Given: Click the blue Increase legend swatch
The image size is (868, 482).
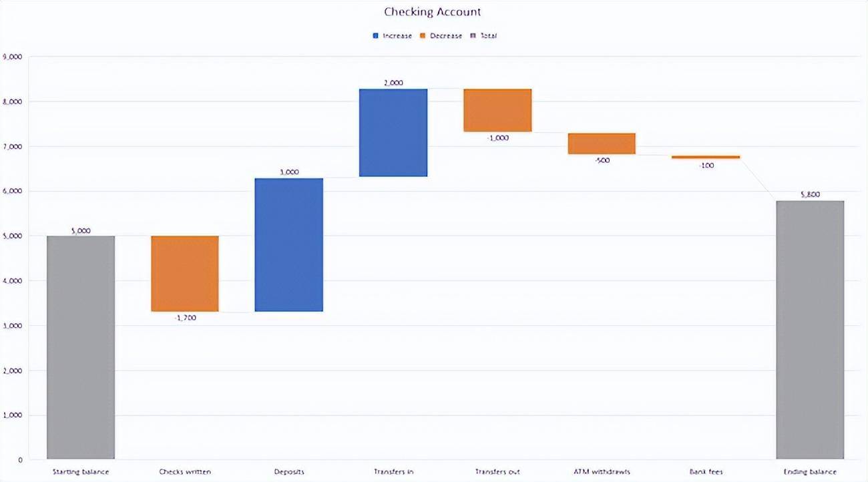Looking at the screenshot, I should (x=376, y=36).
